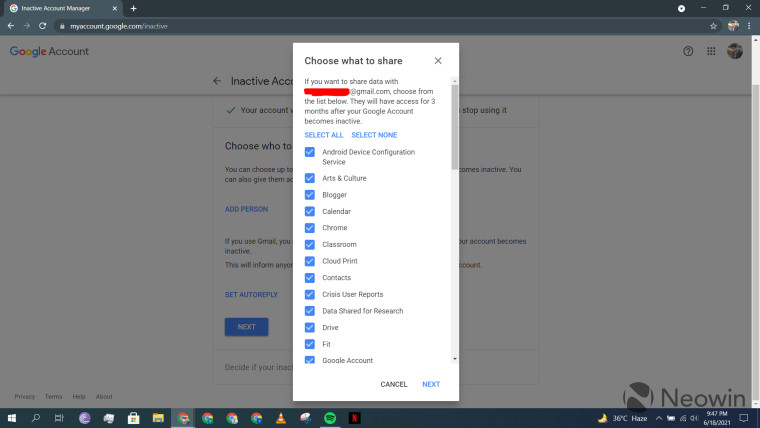Screen dimensions: 760x428
Task: Open Task View on taskbar
Action: tap(59, 418)
